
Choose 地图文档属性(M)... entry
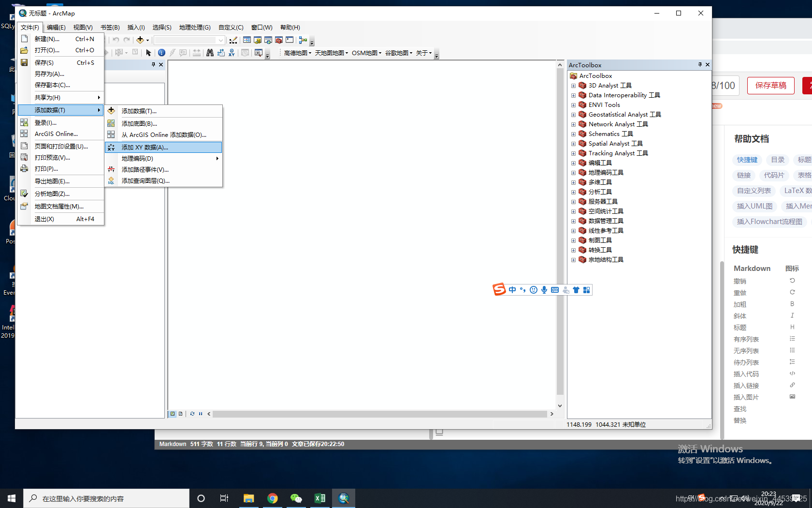click(x=61, y=206)
